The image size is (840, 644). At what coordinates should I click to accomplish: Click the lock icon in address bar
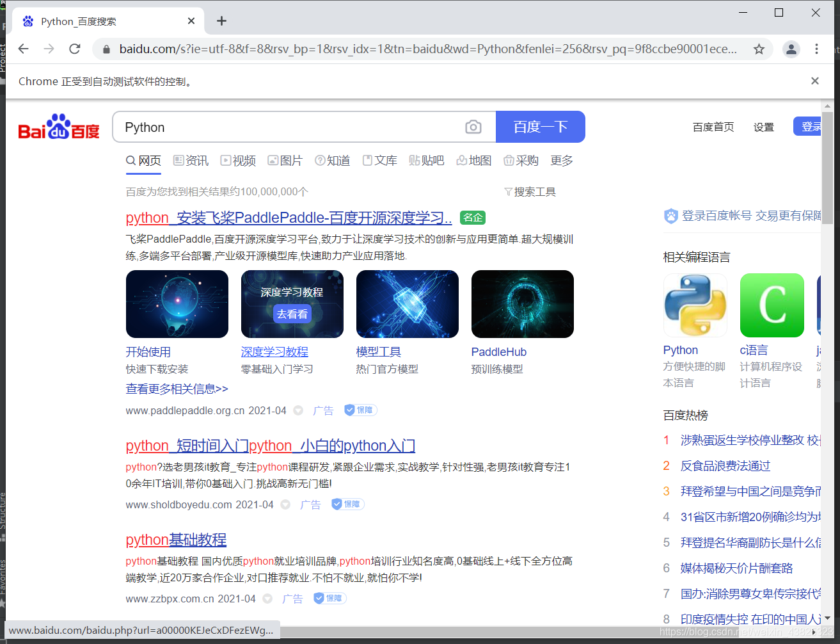[106, 49]
